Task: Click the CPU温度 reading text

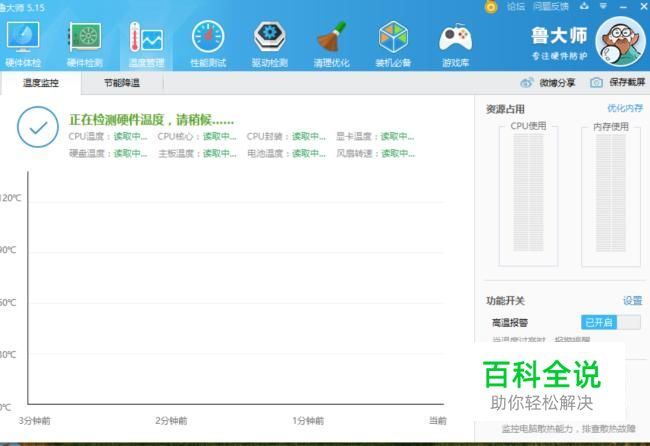Action: tap(108, 136)
